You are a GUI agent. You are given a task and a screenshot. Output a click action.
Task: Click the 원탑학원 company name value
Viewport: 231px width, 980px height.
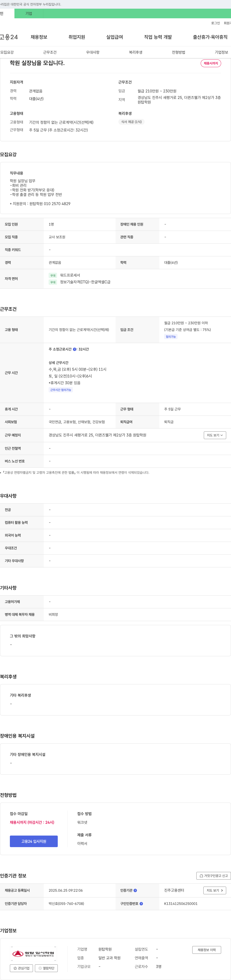pyautogui.click(x=105, y=949)
